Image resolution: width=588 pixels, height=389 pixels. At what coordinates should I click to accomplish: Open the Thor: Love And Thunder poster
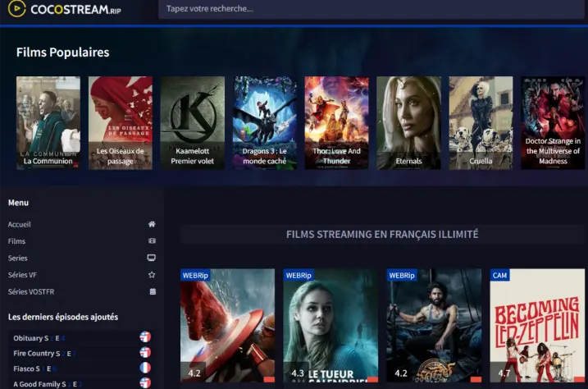click(337, 122)
